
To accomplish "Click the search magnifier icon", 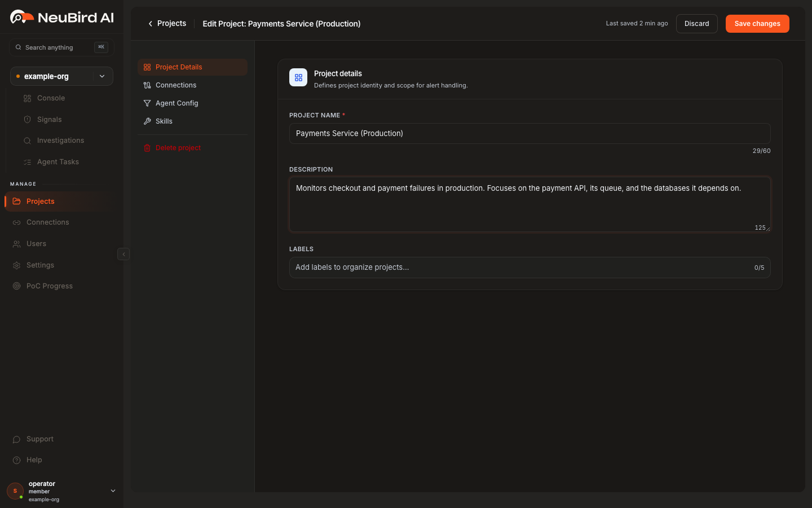I will click(x=19, y=47).
